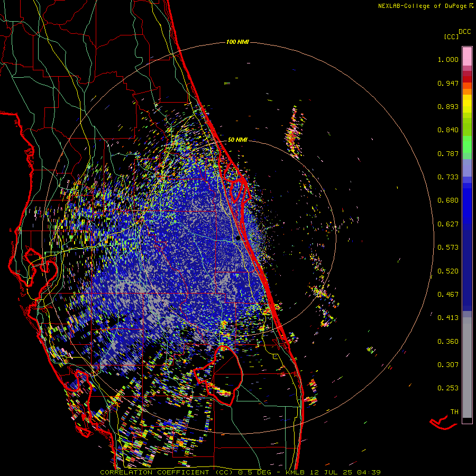Select the 0.840 scale label
The width and height of the screenshot is (476, 476).
click(448, 130)
